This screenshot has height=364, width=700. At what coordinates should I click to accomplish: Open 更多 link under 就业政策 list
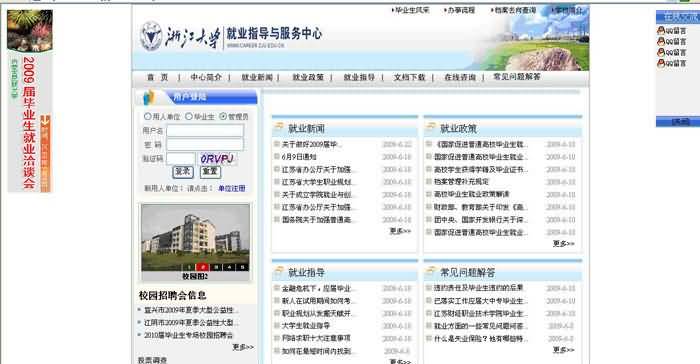tap(563, 243)
